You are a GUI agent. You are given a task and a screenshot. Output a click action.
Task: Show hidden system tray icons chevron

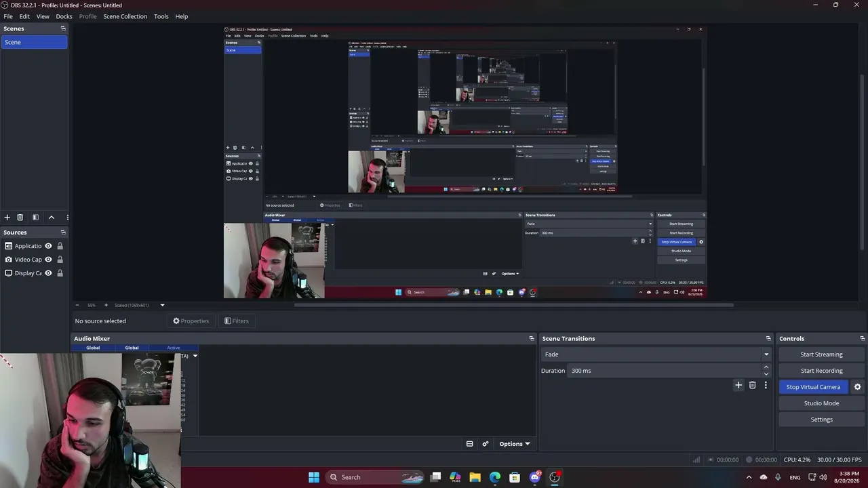(750, 477)
